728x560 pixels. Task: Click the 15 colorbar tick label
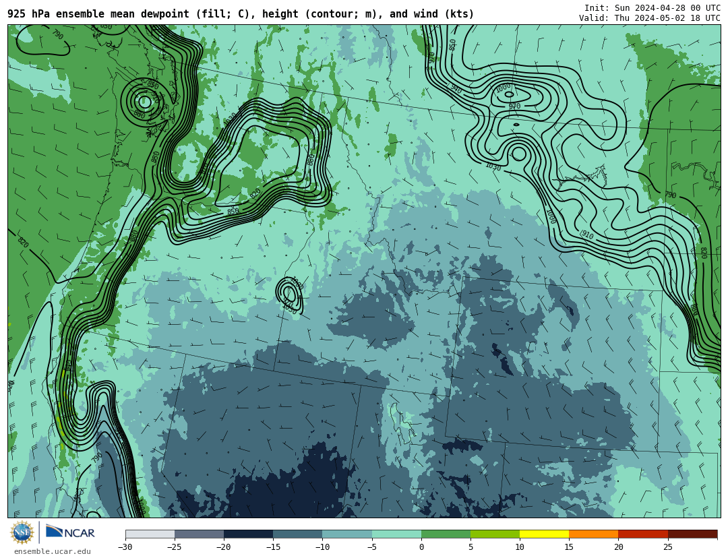569,547
